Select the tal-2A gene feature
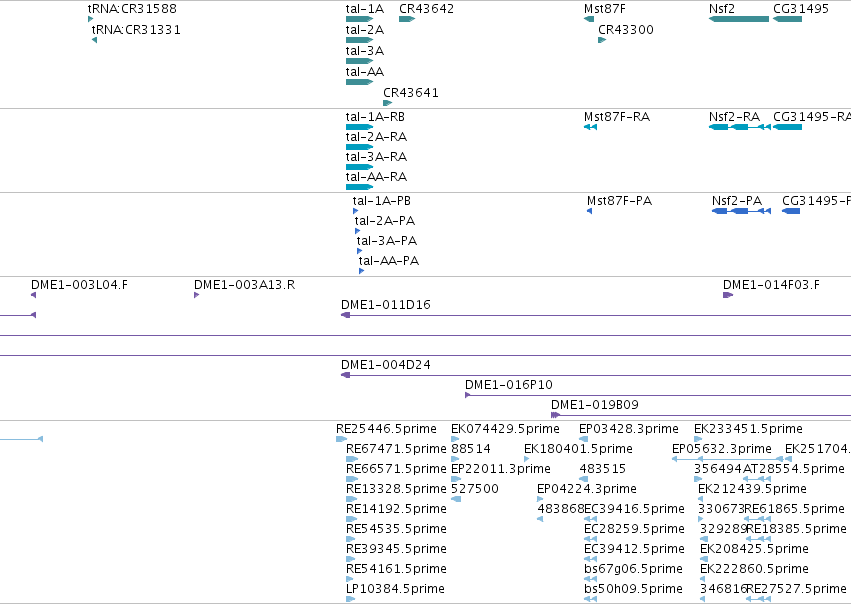Screen dimensions: 851x604 point(359,40)
